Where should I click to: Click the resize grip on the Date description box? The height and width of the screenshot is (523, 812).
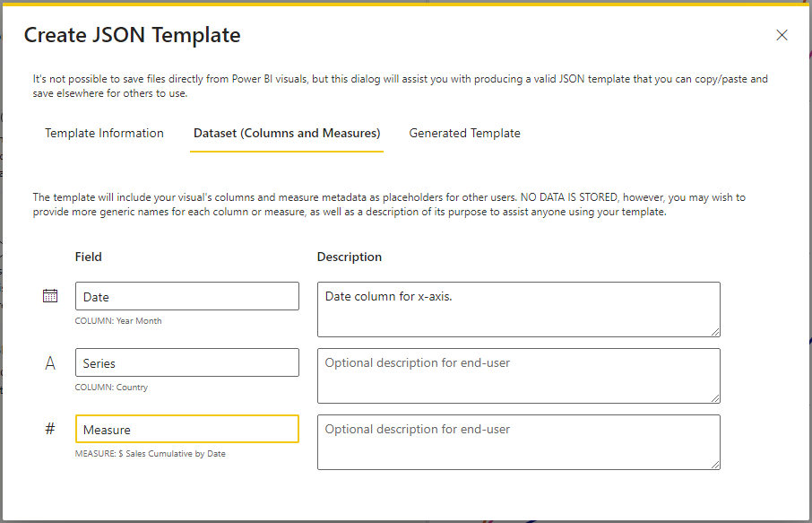[715, 332]
